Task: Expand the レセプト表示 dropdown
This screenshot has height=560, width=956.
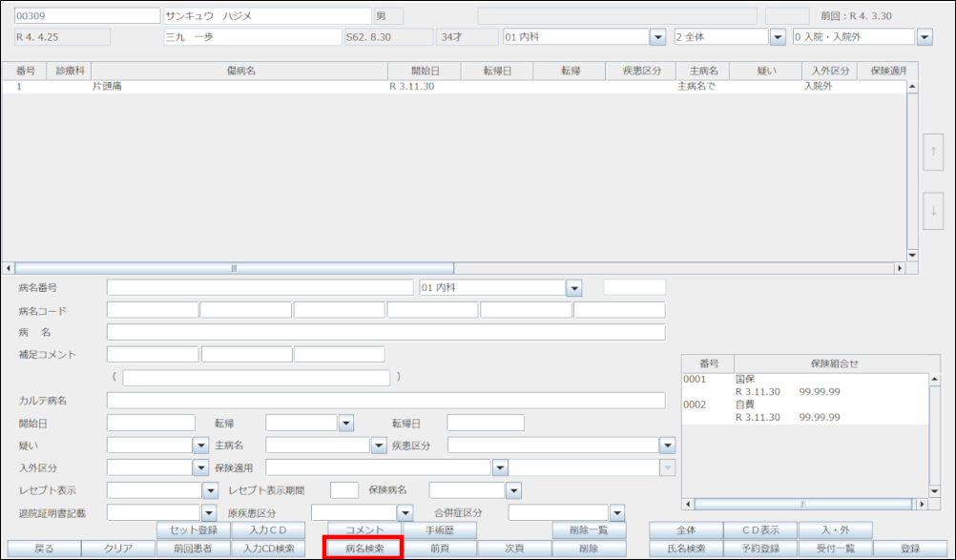Action: pos(210,490)
